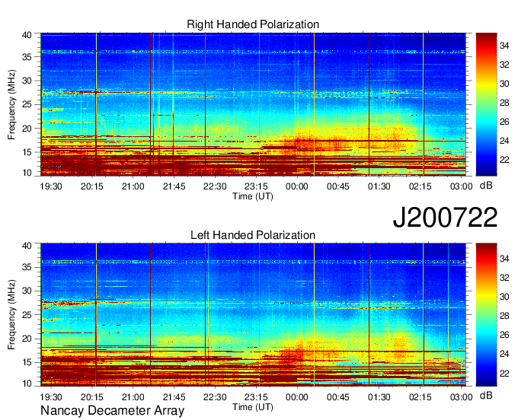The width and height of the screenshot is (518, 420).
Task: Click the 21:45 time tick of right-handed plot
Action: click(174, 186)
